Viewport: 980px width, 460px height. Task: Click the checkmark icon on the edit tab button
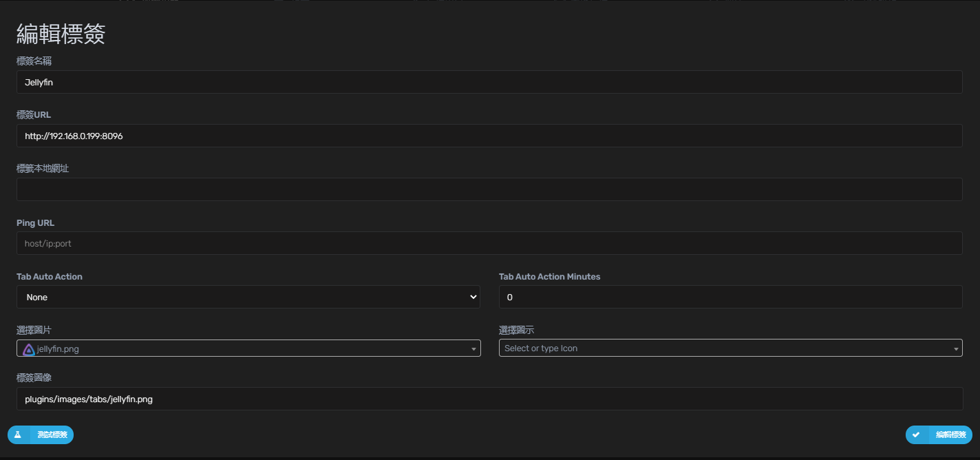click(916, 435)
